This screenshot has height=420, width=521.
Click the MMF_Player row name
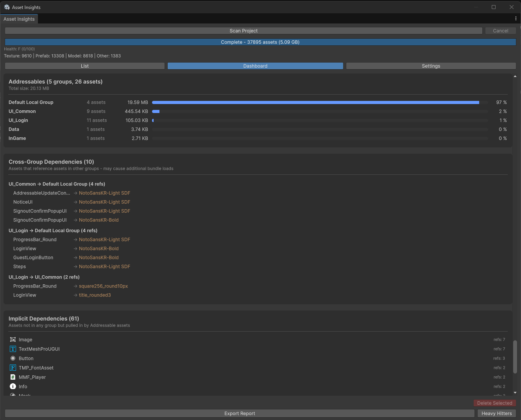pyautogui.click(x=32, y=377)
